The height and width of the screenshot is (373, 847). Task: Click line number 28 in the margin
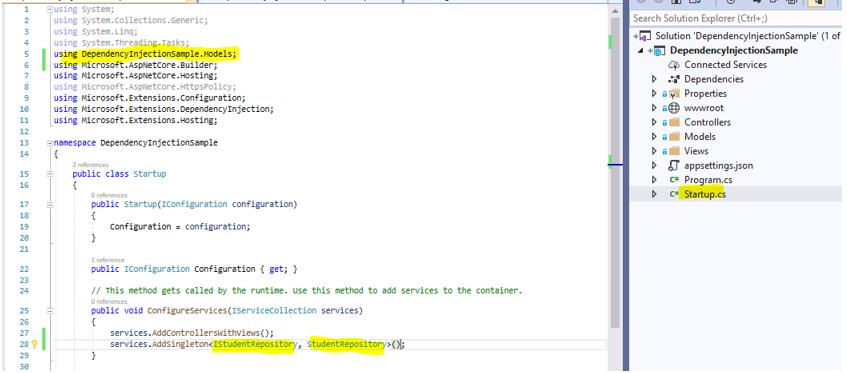pyautogui.click(x=24, y=344)
